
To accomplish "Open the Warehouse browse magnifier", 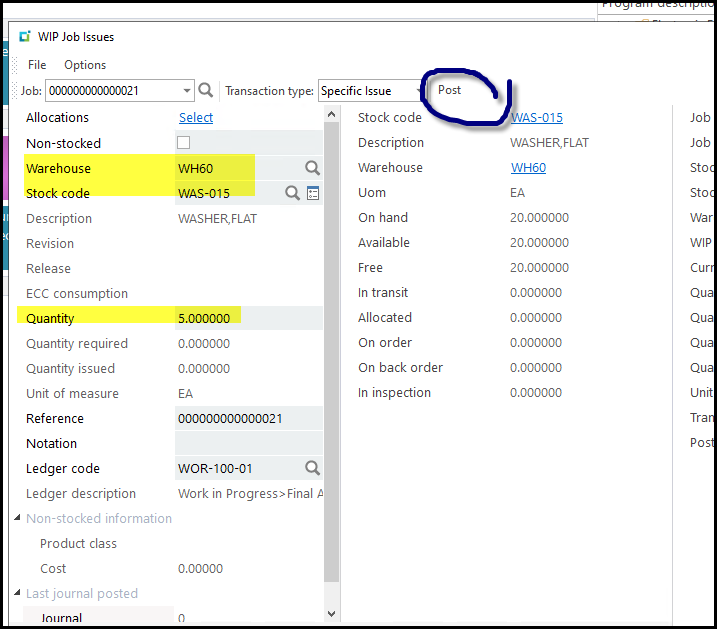I will (x=312, y=168).
